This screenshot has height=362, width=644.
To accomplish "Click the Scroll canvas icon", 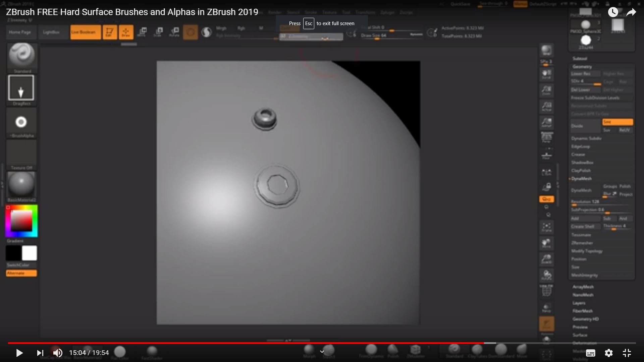I will (546, 74).
